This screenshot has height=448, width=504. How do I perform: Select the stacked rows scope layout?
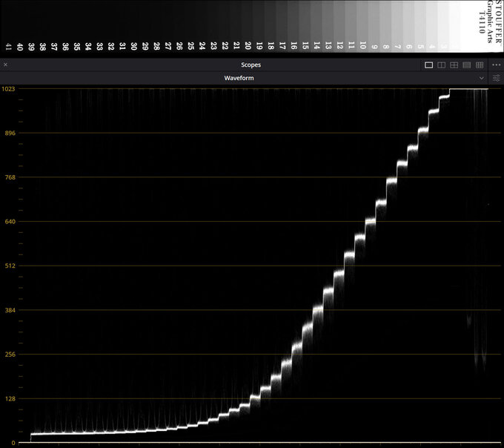pyautogui.click(x=467, y=65)
